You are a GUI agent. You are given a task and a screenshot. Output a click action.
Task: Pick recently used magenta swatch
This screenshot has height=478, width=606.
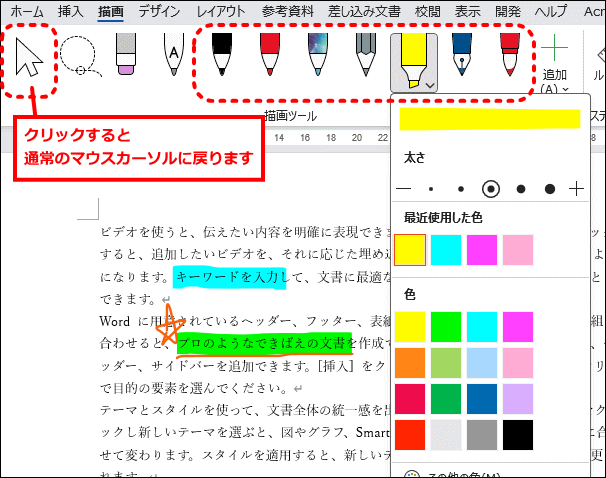[482, 250]
